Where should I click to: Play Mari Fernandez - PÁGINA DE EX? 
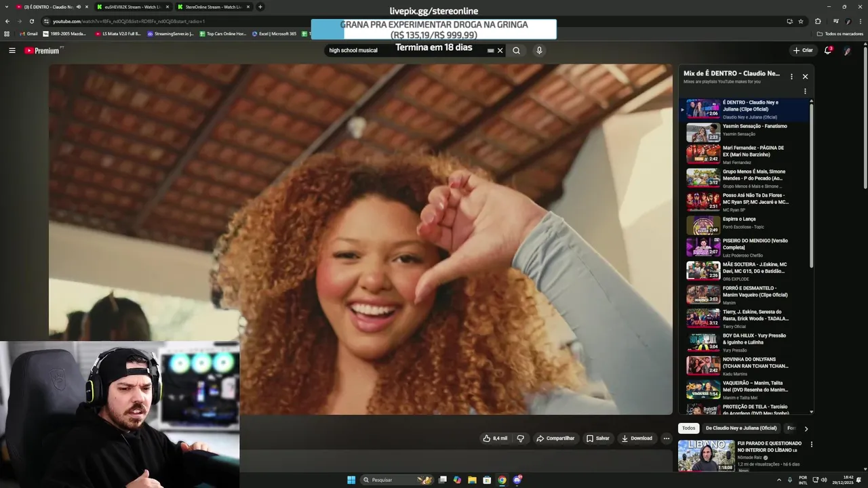coord(746,155)
